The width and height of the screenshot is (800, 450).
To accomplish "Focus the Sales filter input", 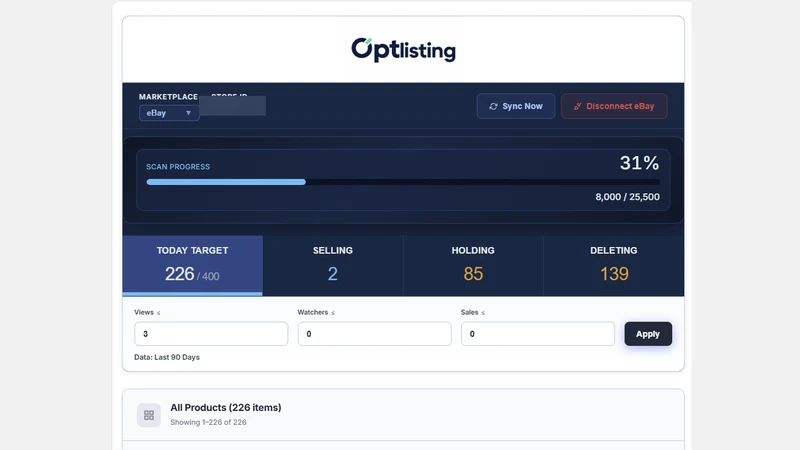I will (x=538, y=334).
